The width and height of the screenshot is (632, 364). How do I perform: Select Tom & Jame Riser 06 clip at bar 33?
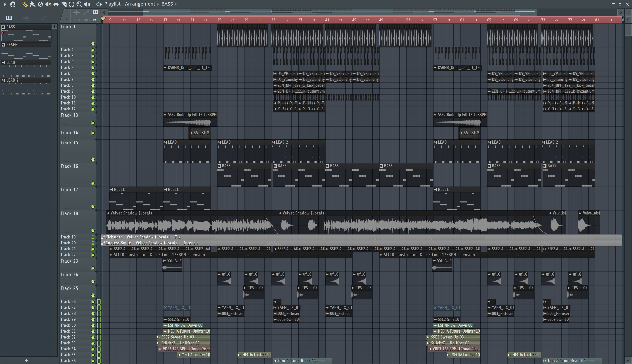click(x=302, y=361)
